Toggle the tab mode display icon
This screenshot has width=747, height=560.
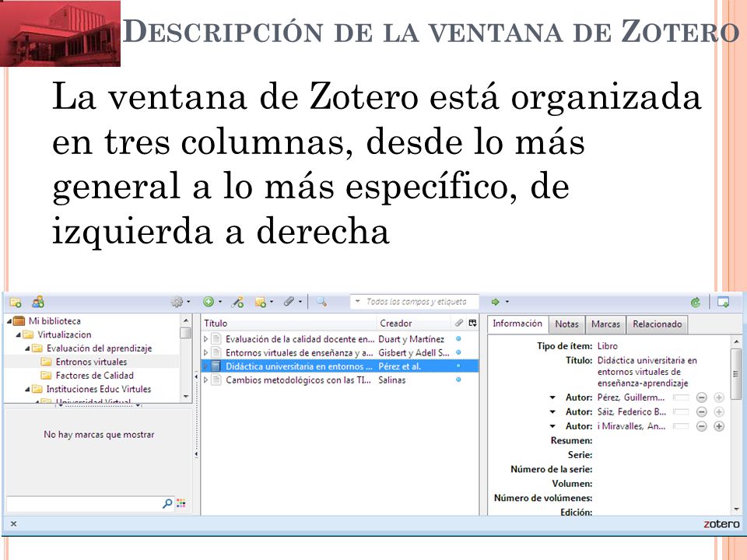click(723, 302)
